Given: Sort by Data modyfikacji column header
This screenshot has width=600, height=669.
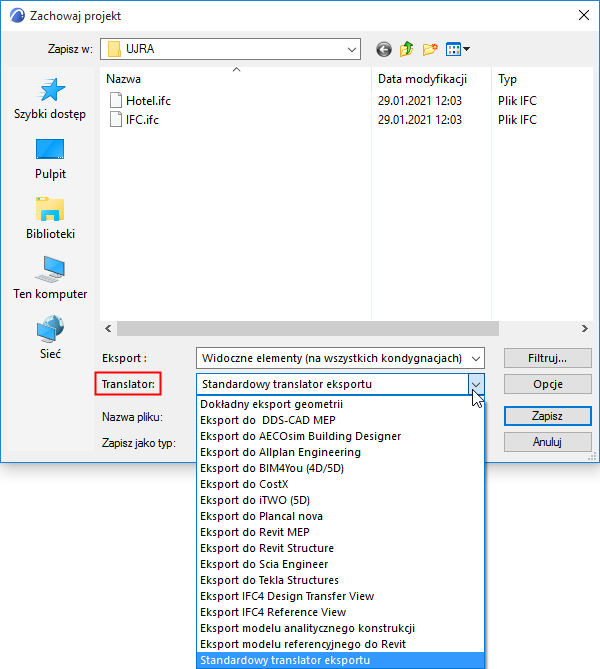Looking at the screenshot, I should [431, 79].
